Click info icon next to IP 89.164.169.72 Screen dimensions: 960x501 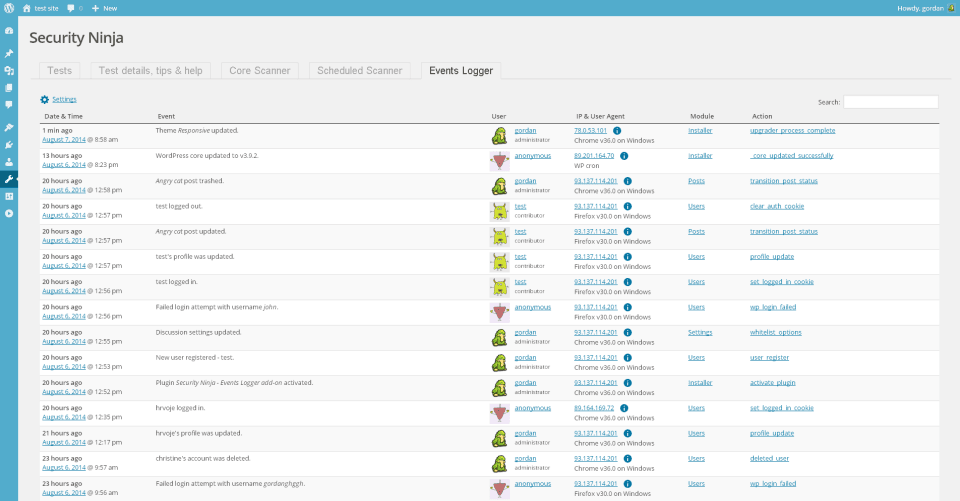[624, 408]
